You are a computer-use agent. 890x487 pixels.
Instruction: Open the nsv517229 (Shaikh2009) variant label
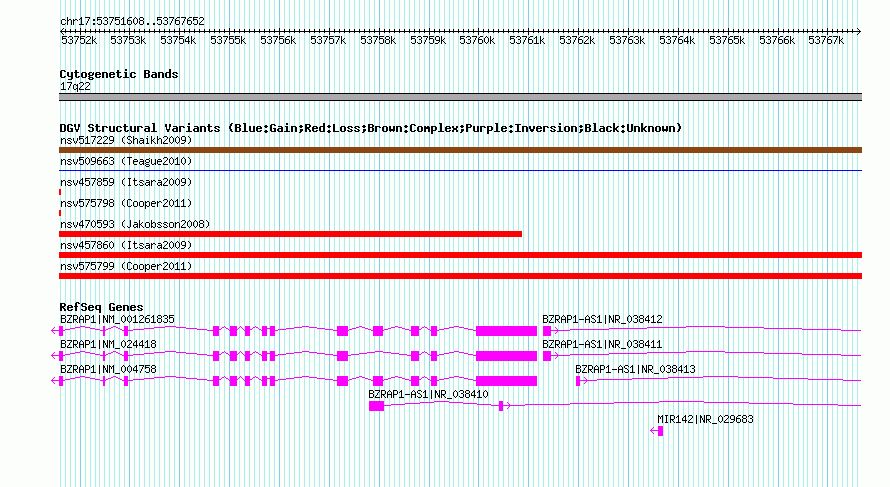click(x=126, y=140)
